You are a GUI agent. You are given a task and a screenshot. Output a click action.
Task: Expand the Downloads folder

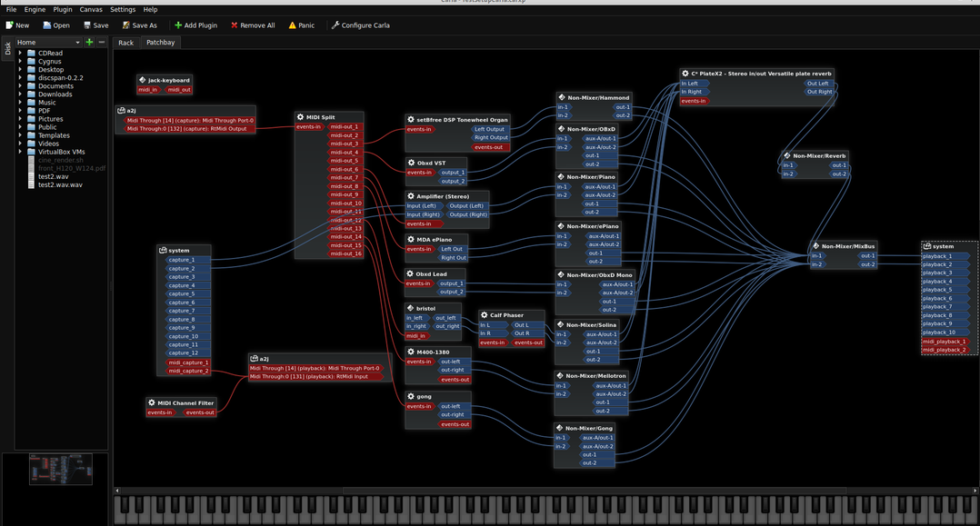click(20, 94)
